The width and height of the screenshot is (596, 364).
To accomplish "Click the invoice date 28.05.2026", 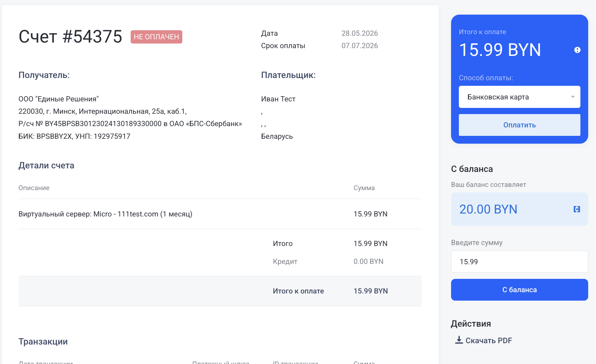I will 359,33.
